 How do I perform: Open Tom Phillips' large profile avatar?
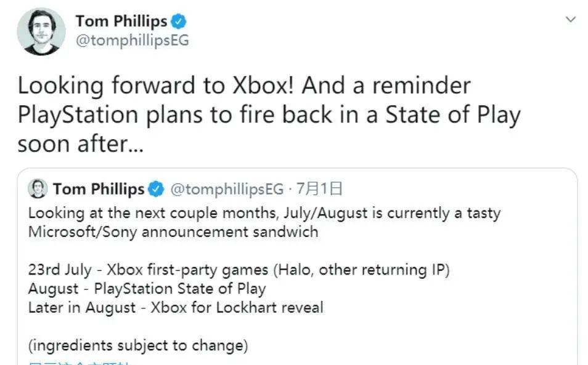click(41, 31)
